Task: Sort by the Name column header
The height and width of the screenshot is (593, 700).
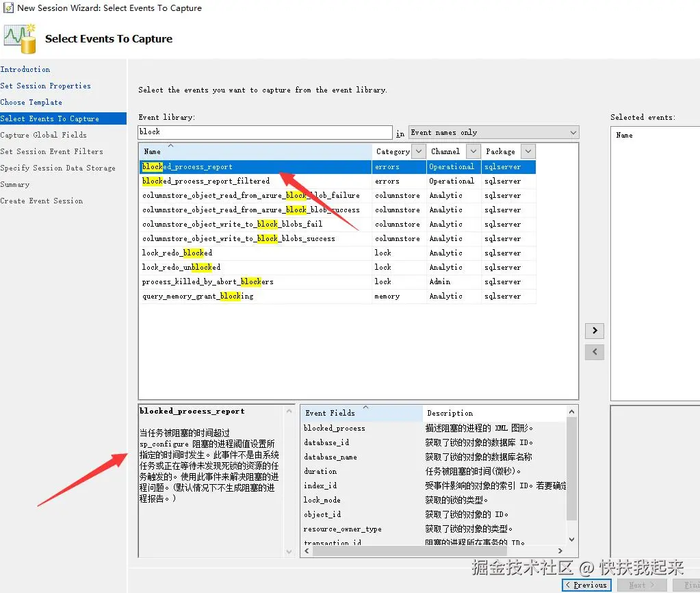Action: pos(255,151)
